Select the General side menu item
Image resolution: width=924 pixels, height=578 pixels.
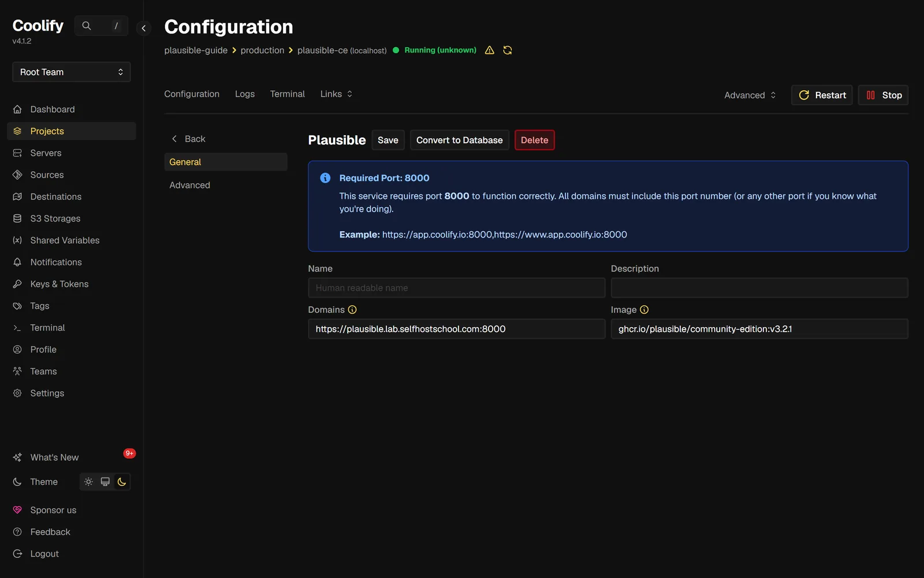click(226, 162)
